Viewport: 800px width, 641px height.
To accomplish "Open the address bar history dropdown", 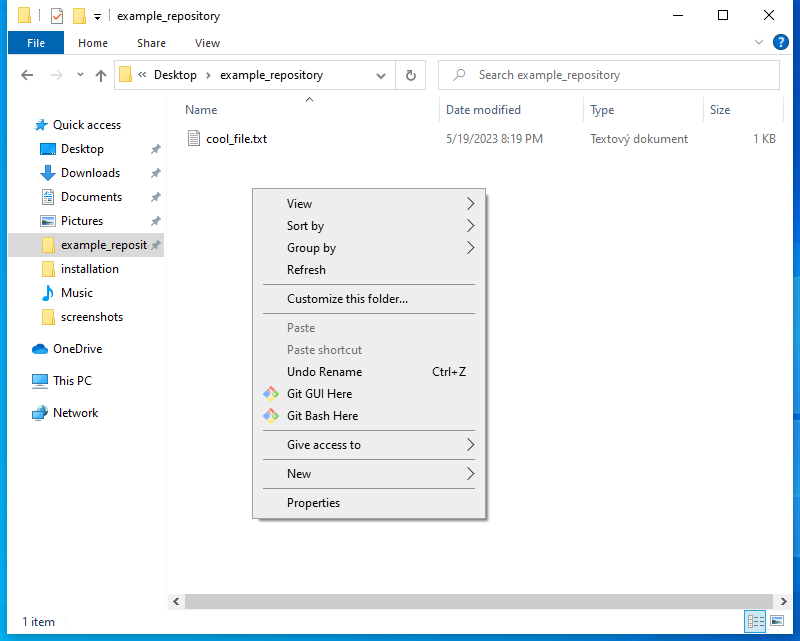I will [381, 76].
